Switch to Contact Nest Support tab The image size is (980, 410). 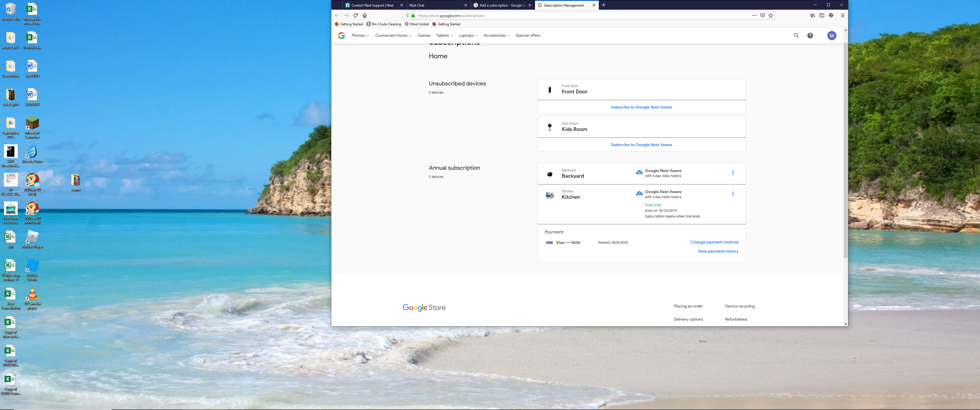click(372, 5)
